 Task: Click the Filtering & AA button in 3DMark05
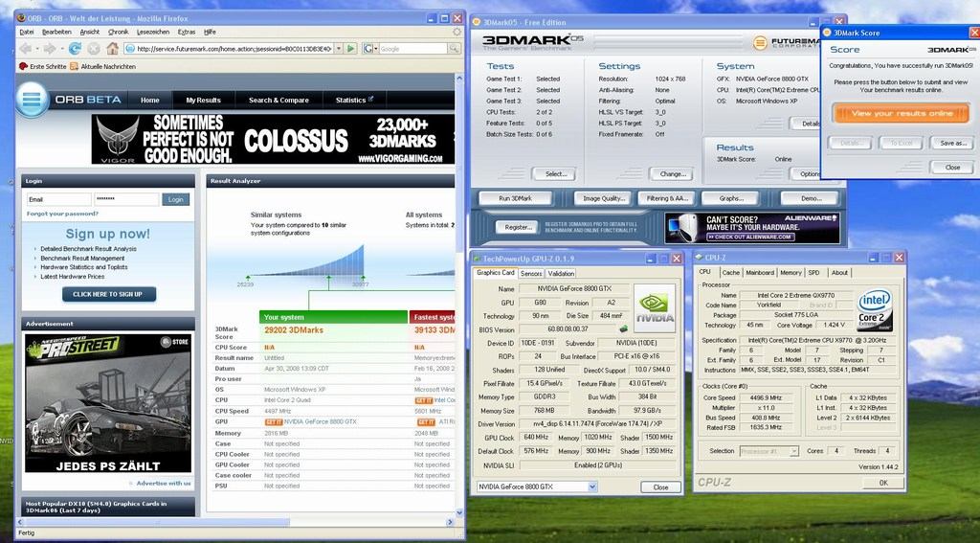coord(667,198)
